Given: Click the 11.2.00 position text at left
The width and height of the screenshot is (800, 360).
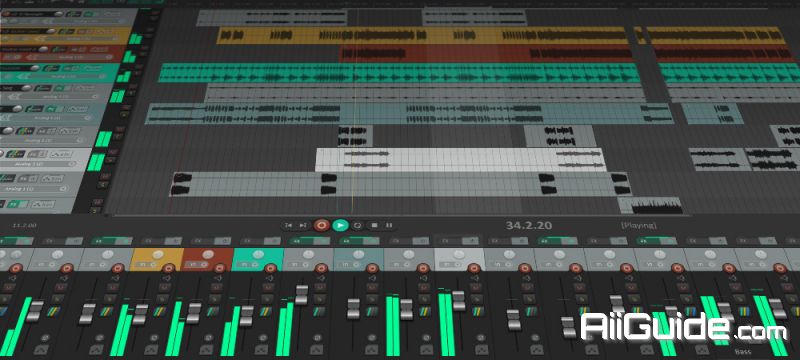Looking at the screenshot, I should point(24,225).
